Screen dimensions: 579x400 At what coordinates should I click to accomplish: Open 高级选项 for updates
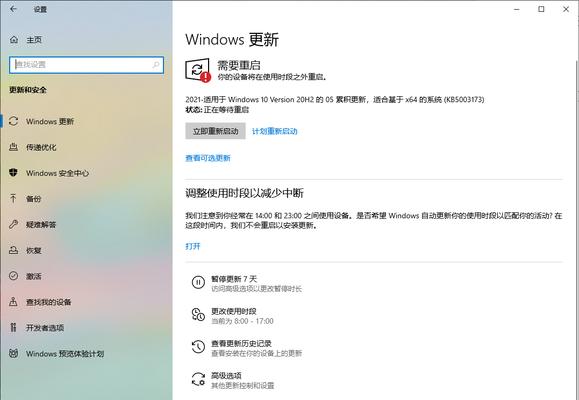tap(233, 380)
